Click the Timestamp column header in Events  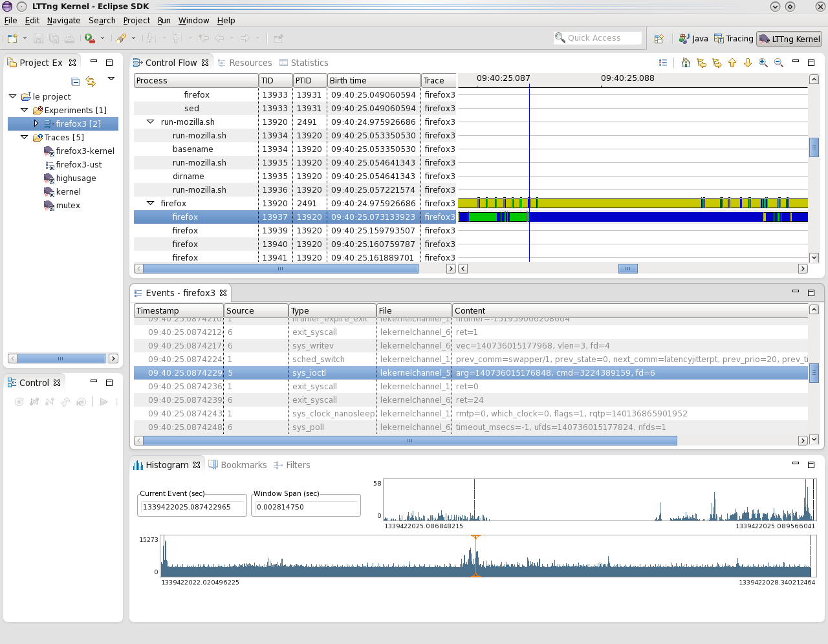pyautogui.click(x=179, y=310)
